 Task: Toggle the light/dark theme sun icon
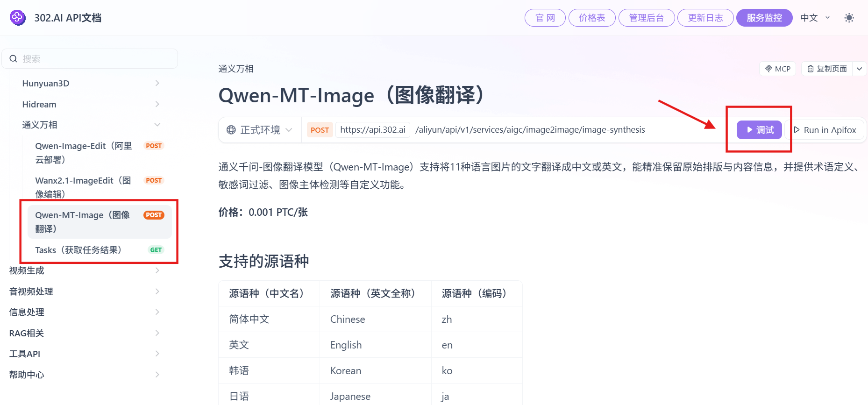849,18
